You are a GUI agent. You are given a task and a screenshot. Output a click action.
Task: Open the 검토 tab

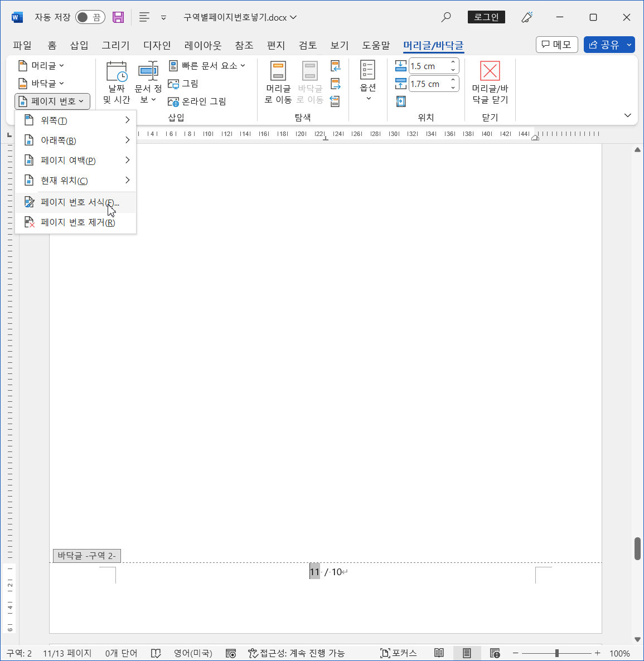point(307,45)
